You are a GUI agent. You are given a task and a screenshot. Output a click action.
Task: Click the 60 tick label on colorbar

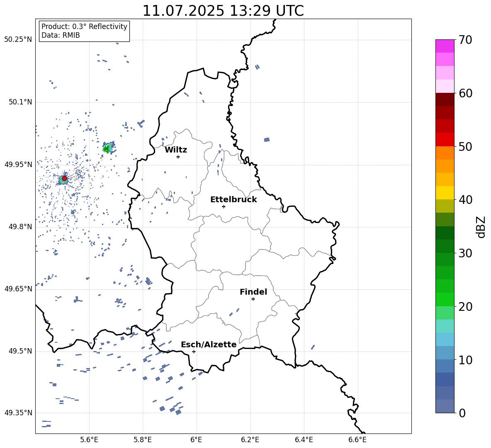tap(465, 93)
